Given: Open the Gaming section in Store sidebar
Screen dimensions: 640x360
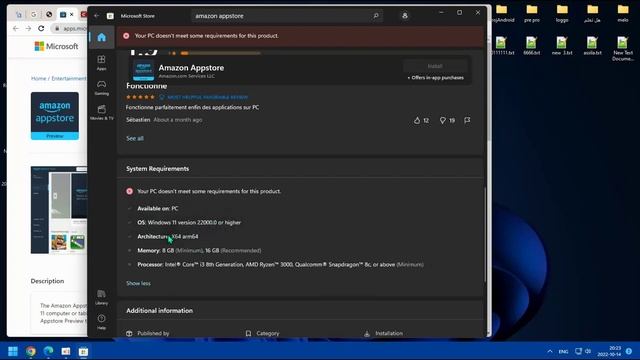Looking at the screenshot, I should coord(102,87).
